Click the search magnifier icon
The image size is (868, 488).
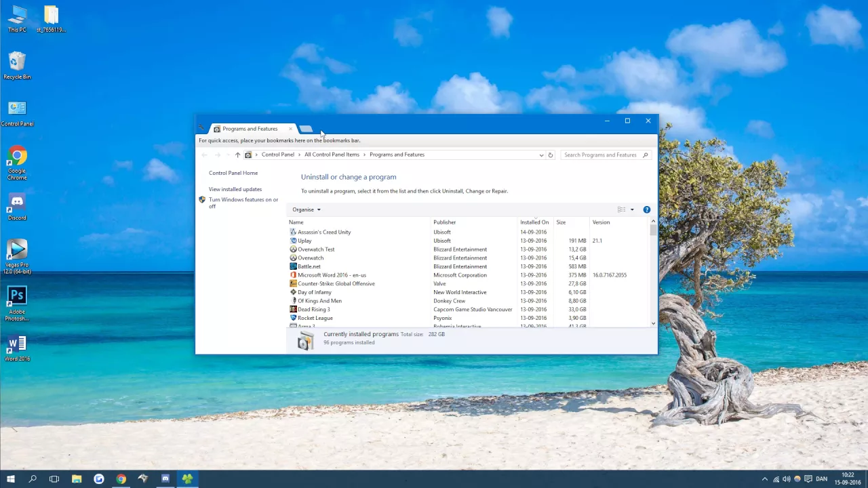[x=646, y=155]
